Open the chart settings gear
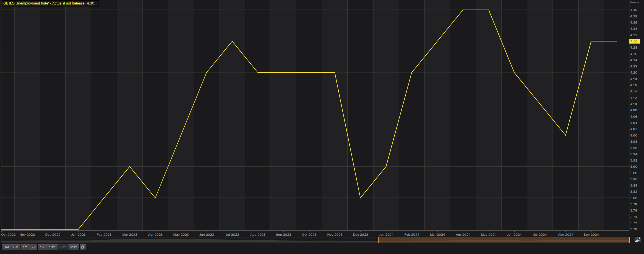 [83, 247]
